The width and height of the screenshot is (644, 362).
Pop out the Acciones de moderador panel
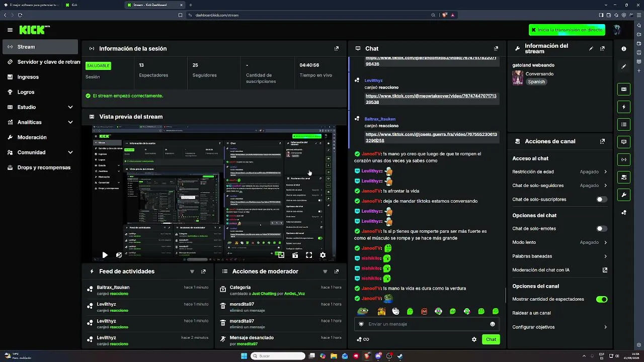click(337, 271)
